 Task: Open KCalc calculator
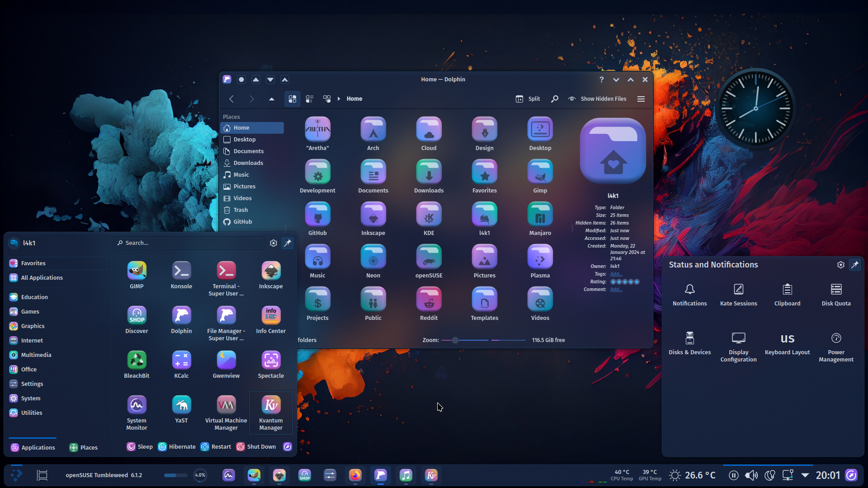coord(181,364)
